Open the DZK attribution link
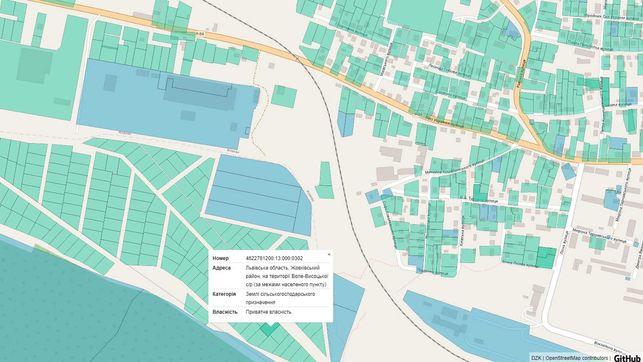 click(x=536, y=358)
